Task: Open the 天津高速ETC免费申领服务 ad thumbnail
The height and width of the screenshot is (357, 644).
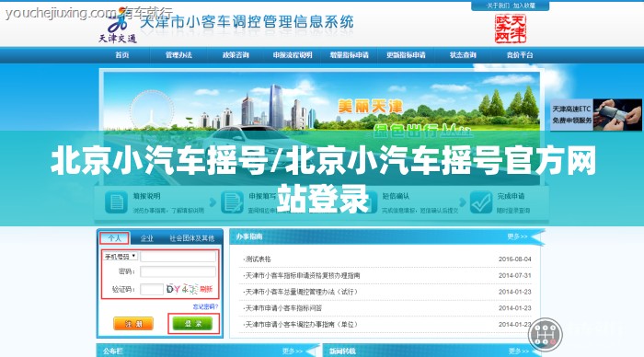Action: (x=595, y=115)
